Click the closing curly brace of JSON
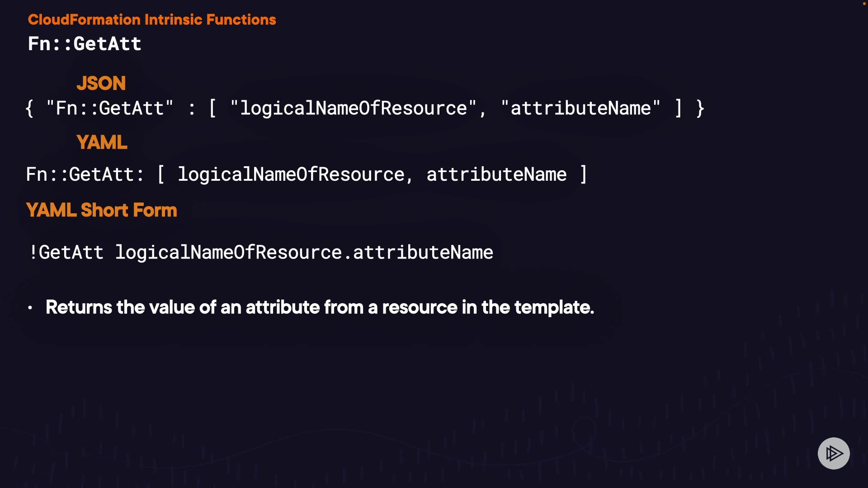 click(x=700, y=108)
